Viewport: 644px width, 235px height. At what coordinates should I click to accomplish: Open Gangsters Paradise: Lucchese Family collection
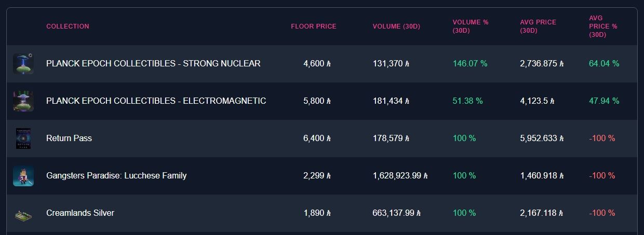click(116, 176)
